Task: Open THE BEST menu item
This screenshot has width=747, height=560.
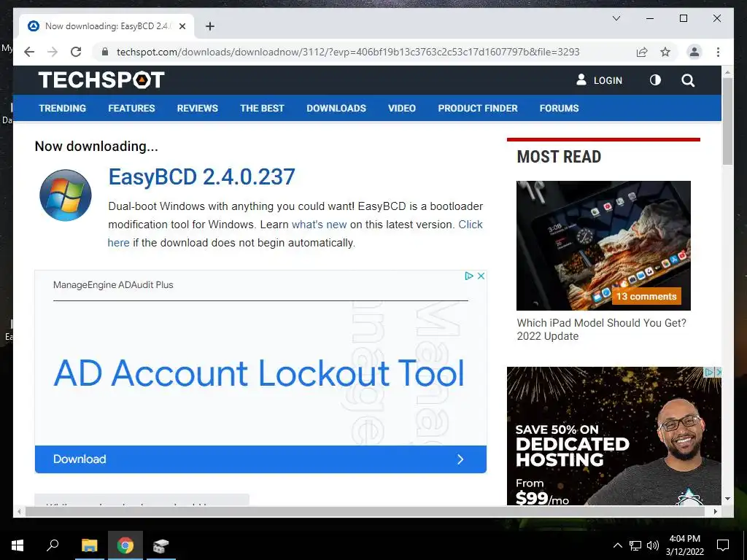Action: (x=262, y=108)
